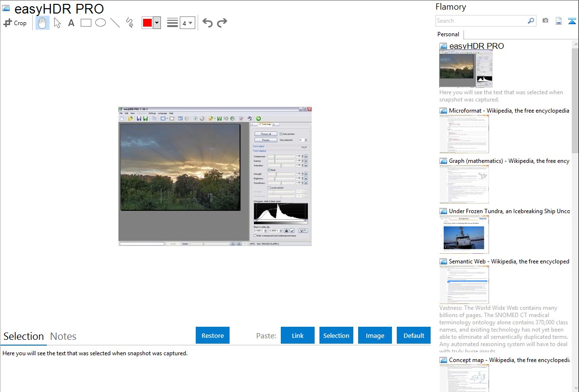Screen dimensions: 579x392
Task: Click the red color swatch
Action: click(147, 23)
